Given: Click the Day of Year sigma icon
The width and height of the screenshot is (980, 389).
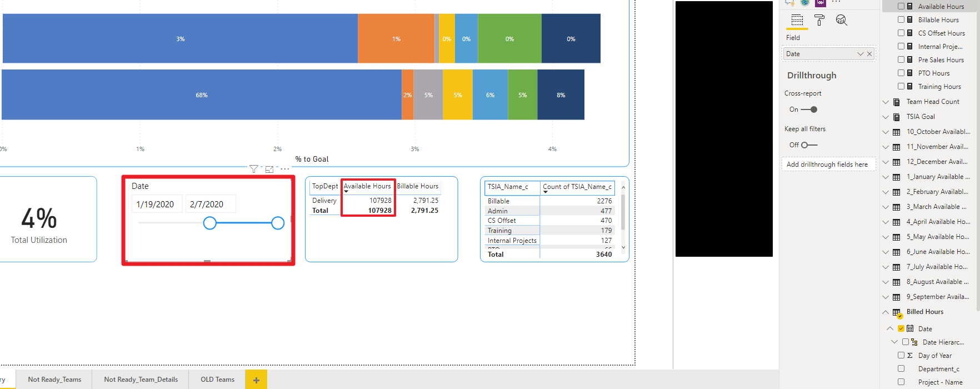Looking at the screenshot, I should coord(910,355).
